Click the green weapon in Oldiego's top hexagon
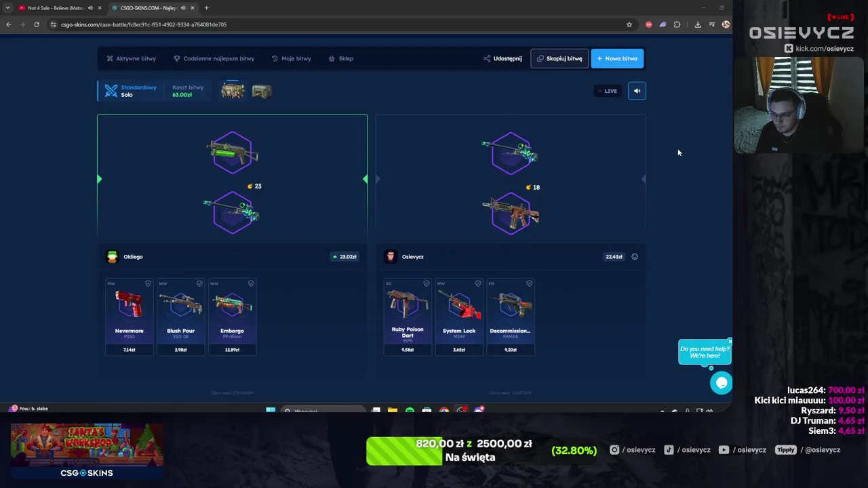868x488 pixels. [x=232, y=152]
